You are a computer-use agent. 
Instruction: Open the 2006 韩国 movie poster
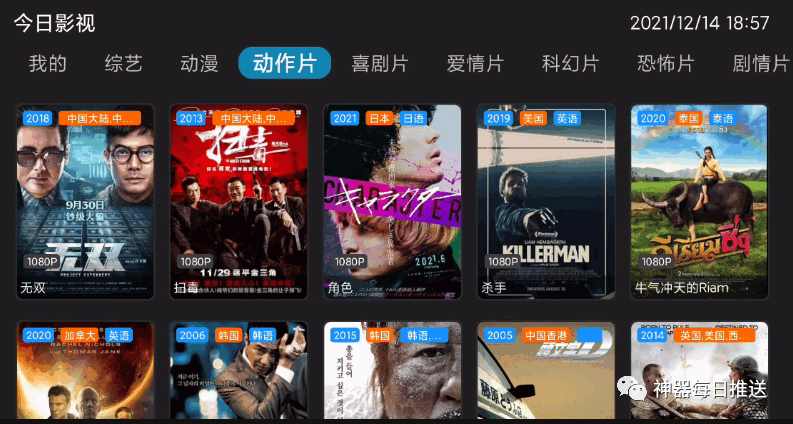tap(239, 370)
